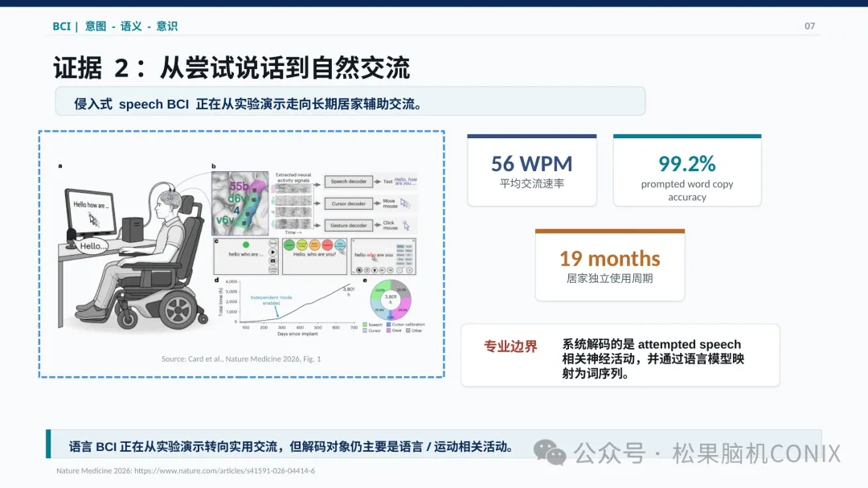Image resolution: width=868 pixels, height=488 pixels.
Task: Click the Independent mode enabled annotation
Action: coord(272,300)
